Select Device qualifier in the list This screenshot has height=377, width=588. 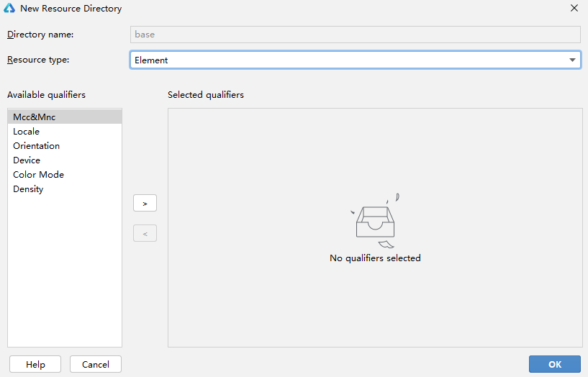click(x=65, y=160)
